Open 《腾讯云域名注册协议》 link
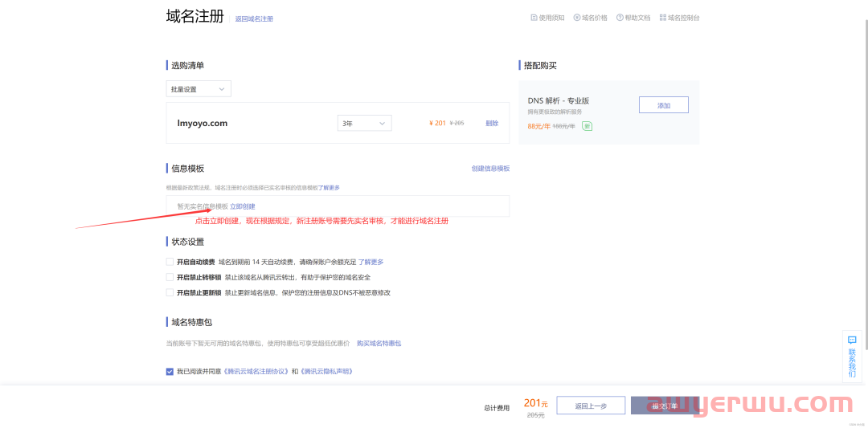Screen dimensions: 868x428 [x=256, y=372]
